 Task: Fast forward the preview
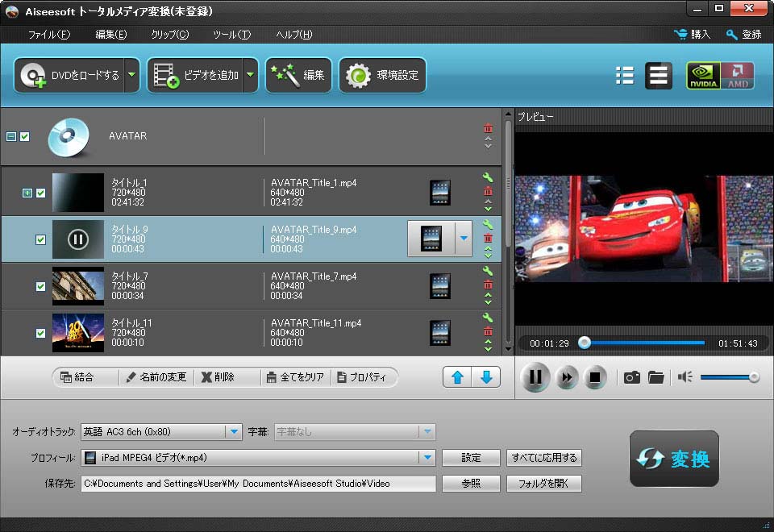coord(567,377)
